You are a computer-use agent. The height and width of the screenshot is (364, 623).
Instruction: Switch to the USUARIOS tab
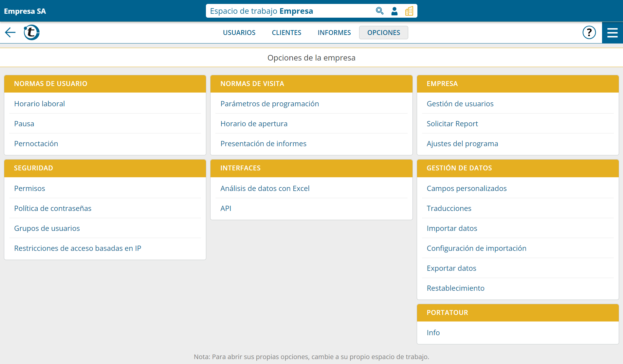tap(239, 32)
